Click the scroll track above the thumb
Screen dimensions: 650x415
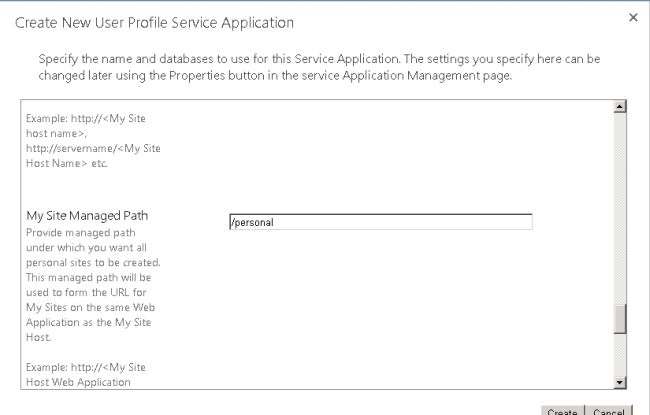tap(620, 200)
